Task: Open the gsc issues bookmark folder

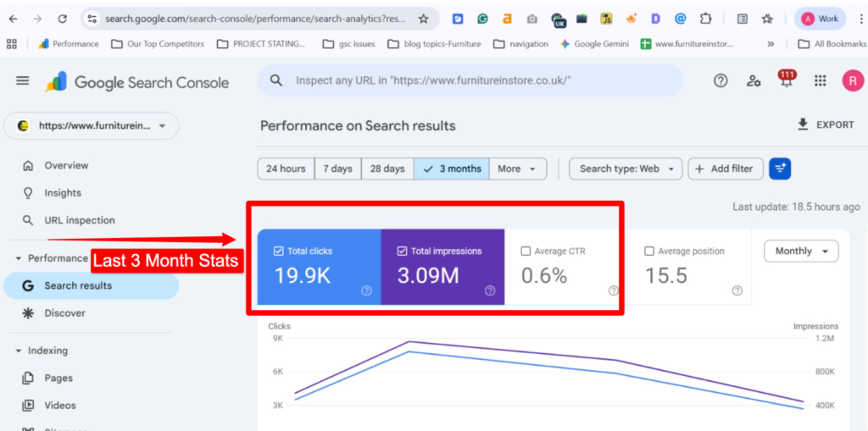Action: click(x=348, y=44)
